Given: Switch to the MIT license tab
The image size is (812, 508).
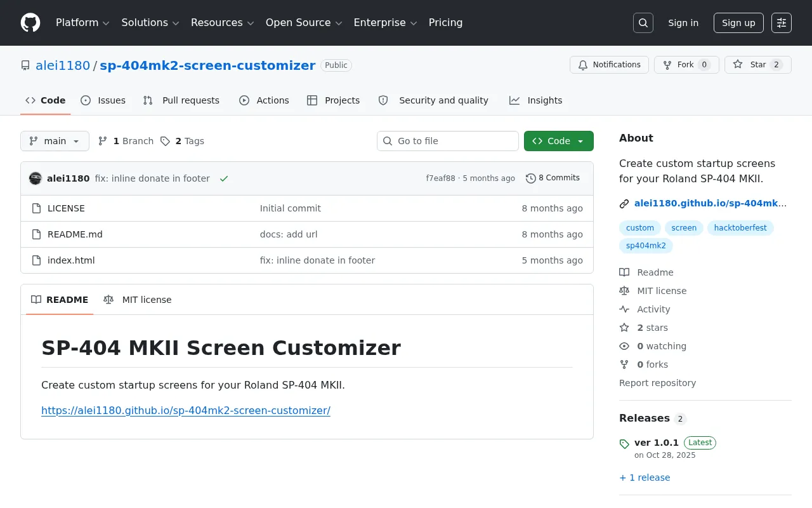Looking at the screenshot, I should coord(138,300).
